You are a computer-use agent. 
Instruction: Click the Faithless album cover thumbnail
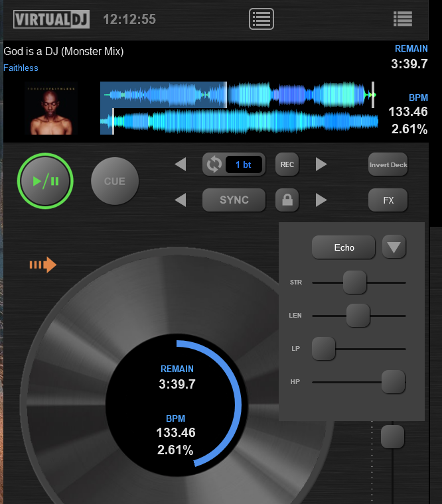click(51, 108)
